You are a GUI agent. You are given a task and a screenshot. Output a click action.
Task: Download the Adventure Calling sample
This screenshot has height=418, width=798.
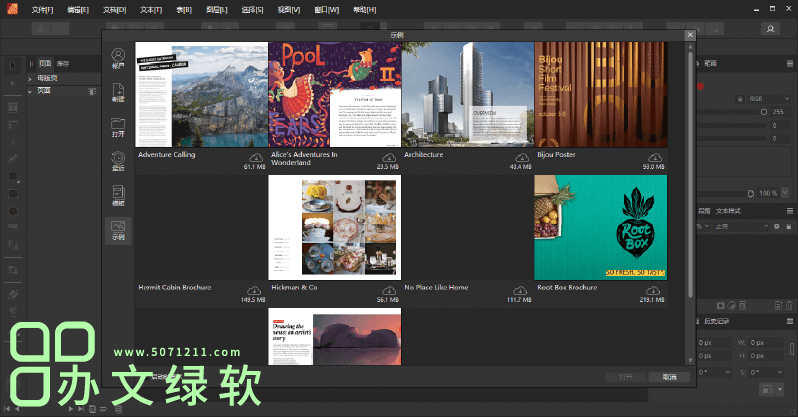[x=256, y=158]
